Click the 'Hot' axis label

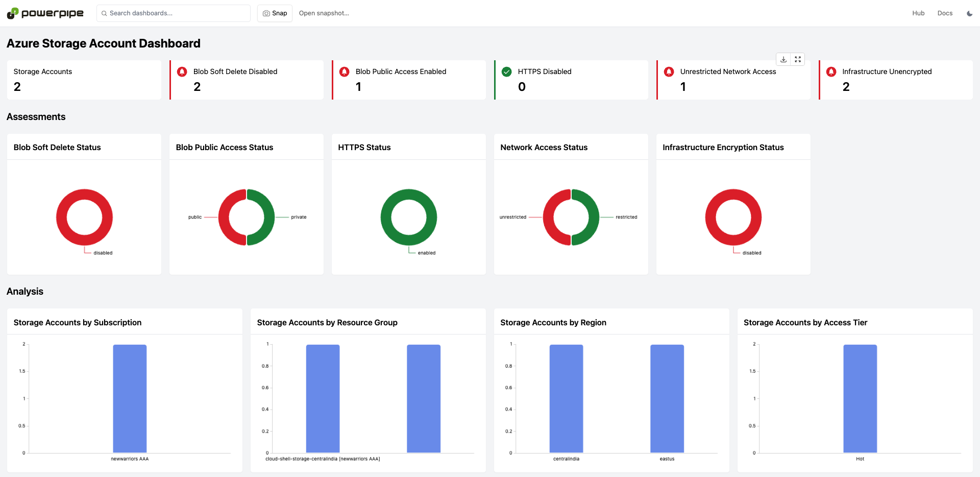860,459
